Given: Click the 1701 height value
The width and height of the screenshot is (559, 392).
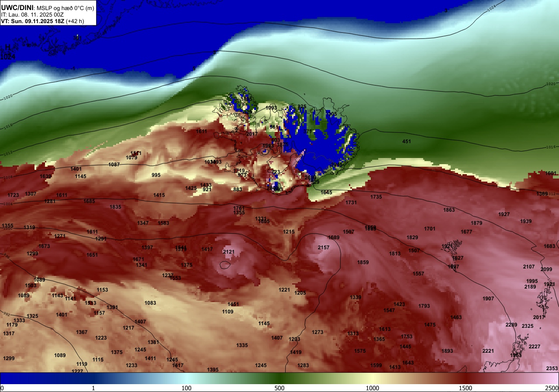Looking at the screenshot, I should tap(430, 229).
